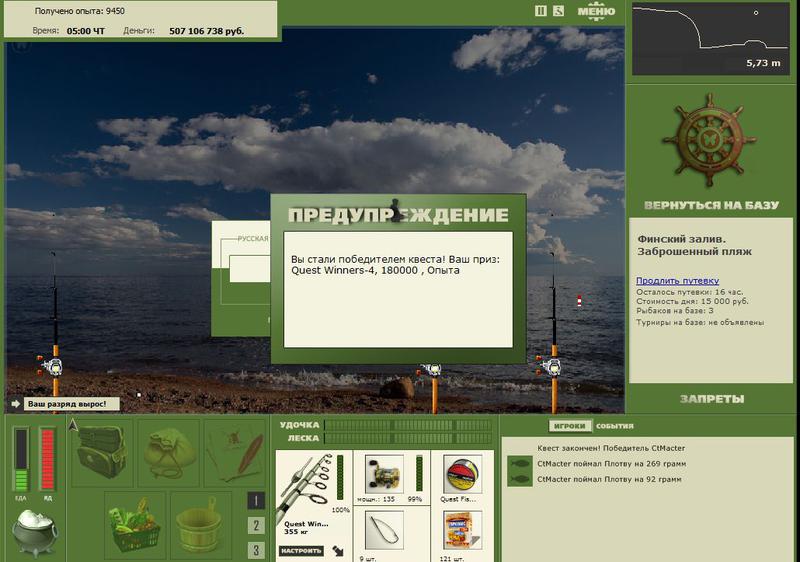The width and height of the screenshot is (800, 562).
Task: Pause the game with the pause icon
Action: click(x=541, y=11)
